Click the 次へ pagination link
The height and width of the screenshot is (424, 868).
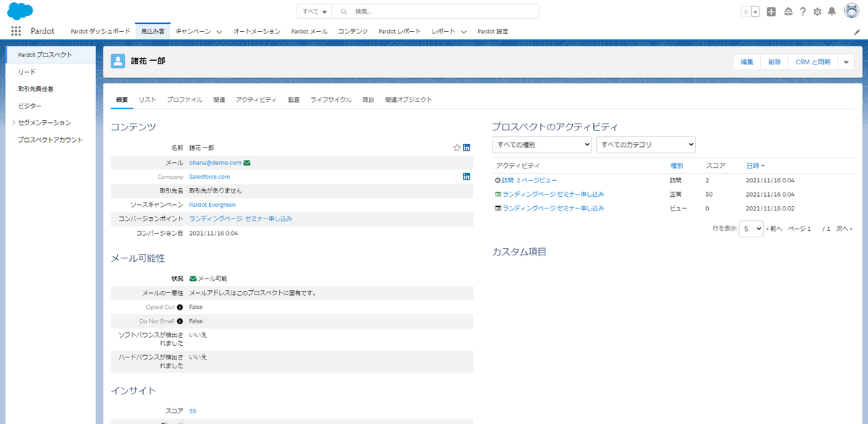point(843,229)
